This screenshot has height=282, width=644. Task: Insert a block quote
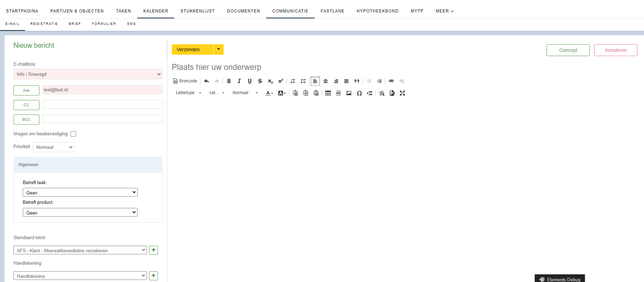[357, 81]
